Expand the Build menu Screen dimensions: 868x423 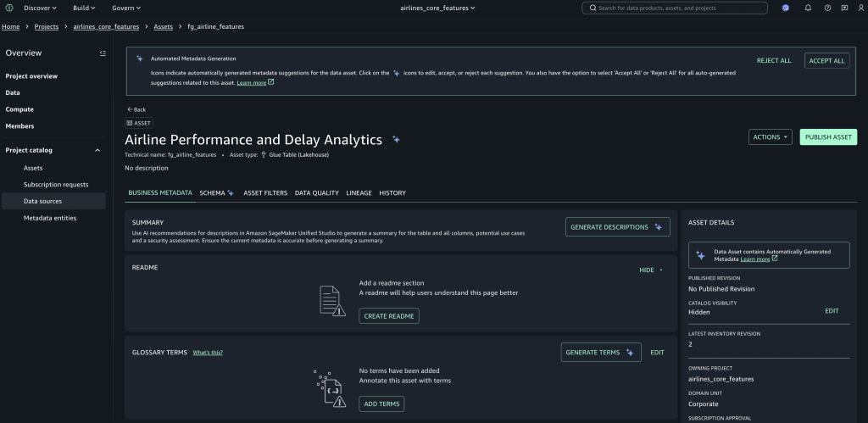(85, 8)
